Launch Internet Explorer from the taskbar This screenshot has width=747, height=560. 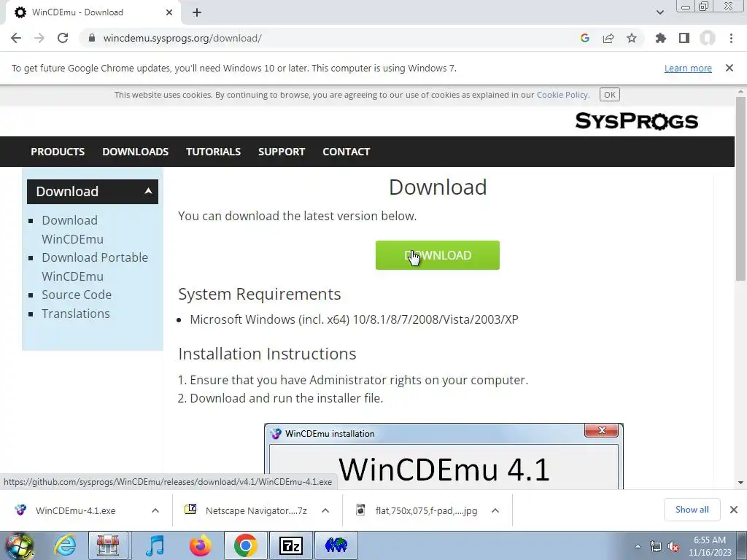point(65,545)
